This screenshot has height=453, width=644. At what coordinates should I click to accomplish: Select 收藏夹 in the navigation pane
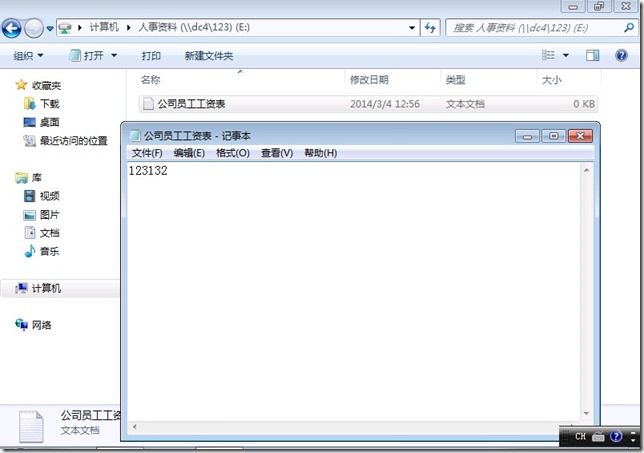[x=46, y=85]
